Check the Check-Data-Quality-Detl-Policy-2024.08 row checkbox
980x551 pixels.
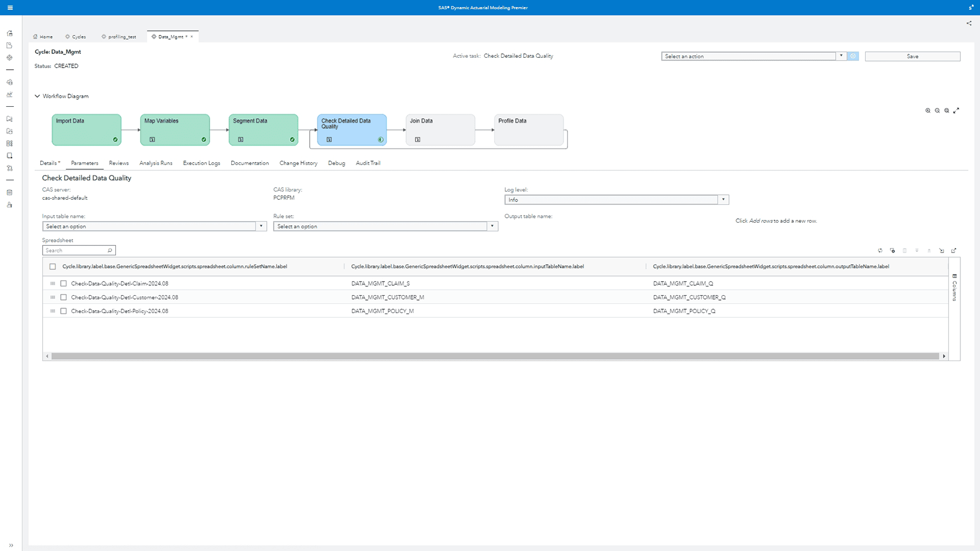point(64,311)
